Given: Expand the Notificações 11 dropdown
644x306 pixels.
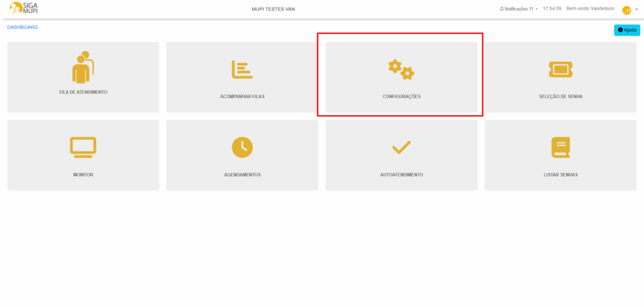Looking at the screenshot, I should tap(519, 9).
